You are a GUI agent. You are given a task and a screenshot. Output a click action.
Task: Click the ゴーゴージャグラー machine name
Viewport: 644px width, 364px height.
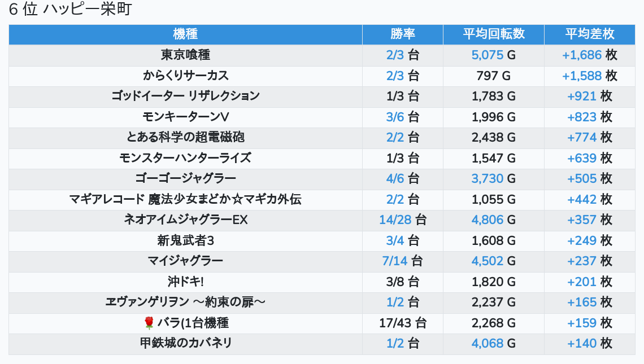click(x=185, y=178)
